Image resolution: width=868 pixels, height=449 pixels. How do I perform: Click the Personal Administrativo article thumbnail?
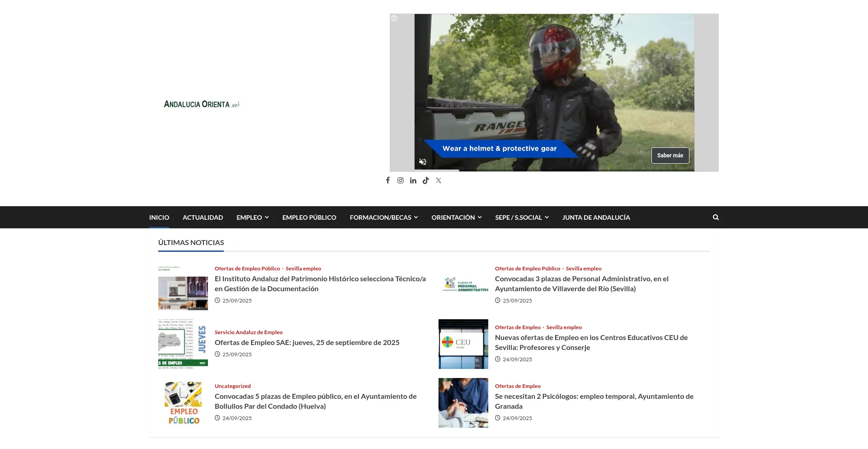pos(463,284)
